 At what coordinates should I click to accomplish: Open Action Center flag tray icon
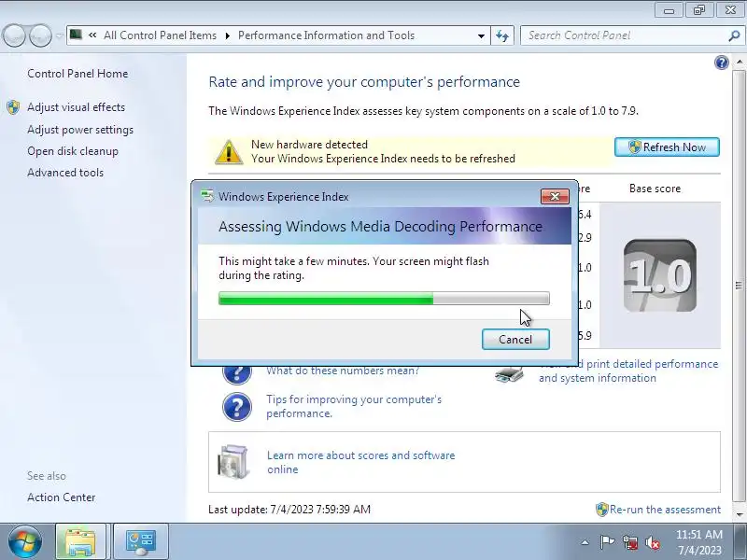pyautogui.click(x=608, y=542)
